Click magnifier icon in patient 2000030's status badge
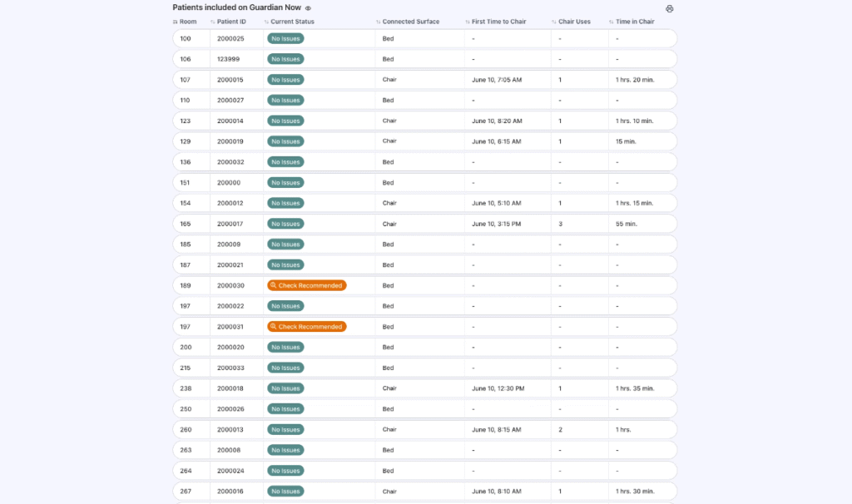The width and height of the screenshot is (852, 504). click(x=273, y=285)
